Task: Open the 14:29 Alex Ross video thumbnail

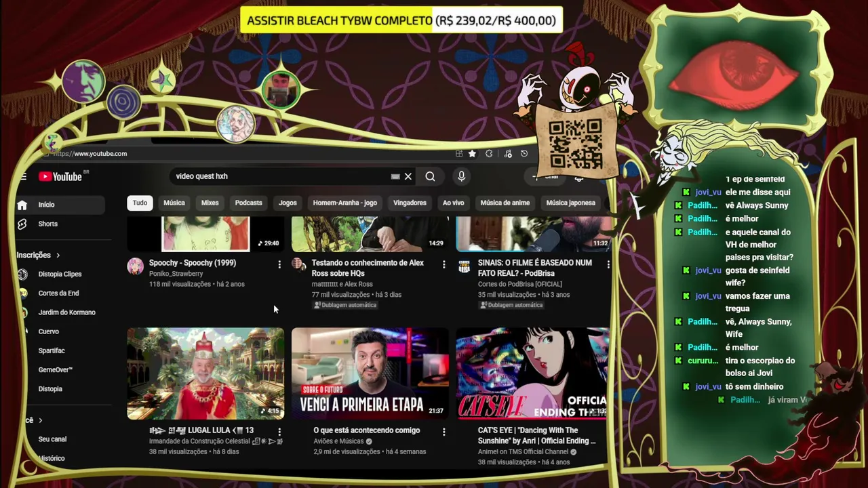Action: pos(370,234)
